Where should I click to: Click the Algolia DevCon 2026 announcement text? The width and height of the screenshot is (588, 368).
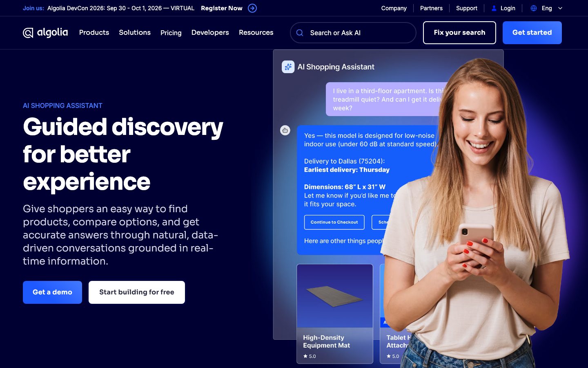121,8
